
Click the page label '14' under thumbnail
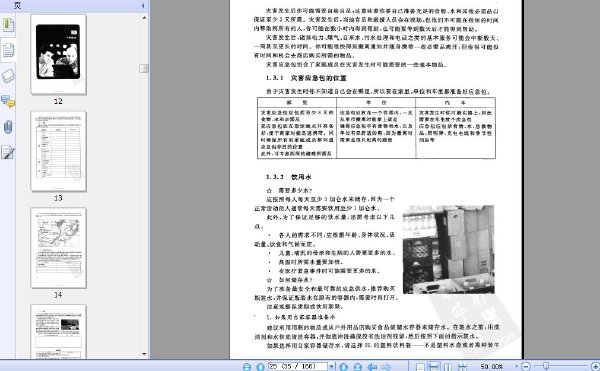coord(58,295)
